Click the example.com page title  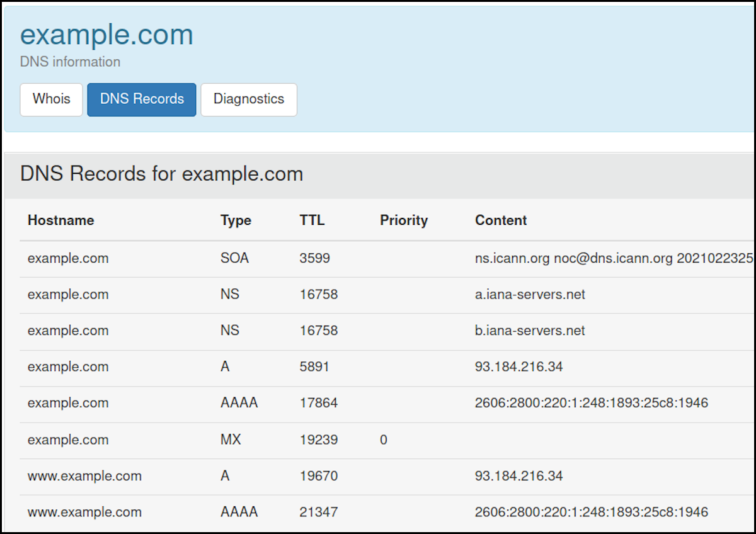tap(106, 35)
